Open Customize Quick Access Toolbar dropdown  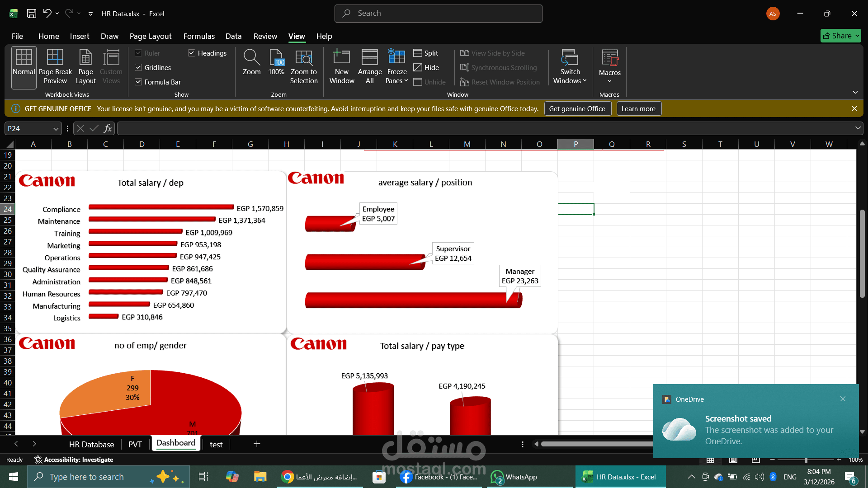tap(90, 14)
